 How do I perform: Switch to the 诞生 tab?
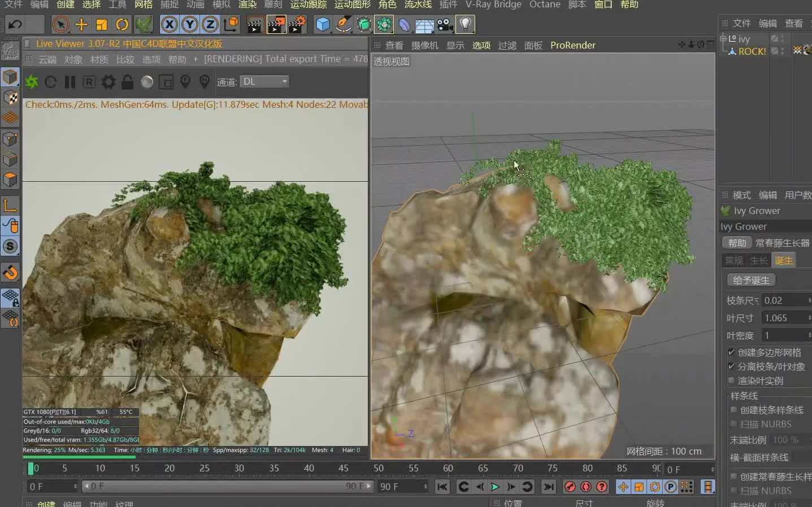point(784,260)
